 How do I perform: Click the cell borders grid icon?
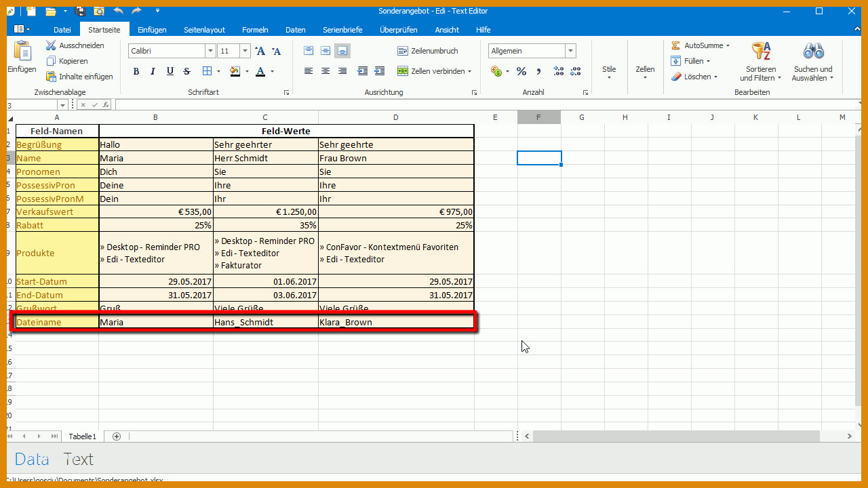click(x=208, y=71)
